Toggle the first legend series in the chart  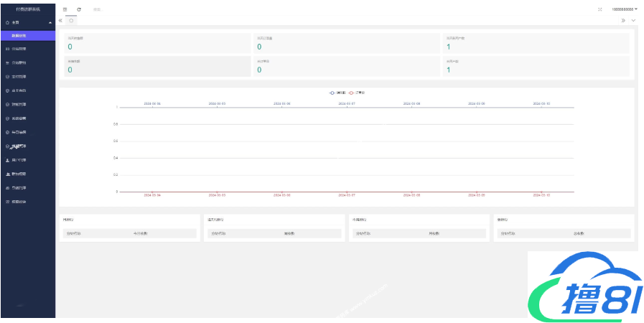337,93
